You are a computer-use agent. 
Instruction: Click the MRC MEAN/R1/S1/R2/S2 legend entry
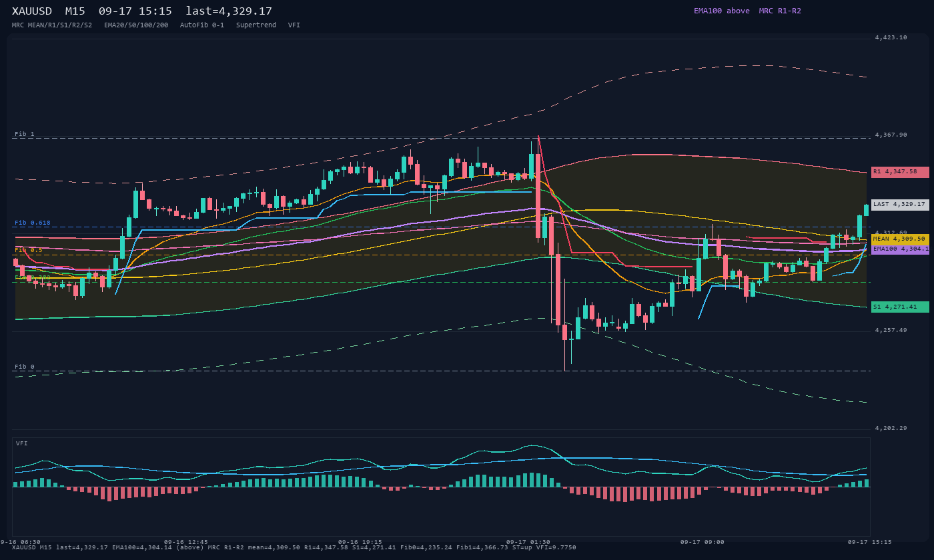pyautogui.click(x=52, y=25)
